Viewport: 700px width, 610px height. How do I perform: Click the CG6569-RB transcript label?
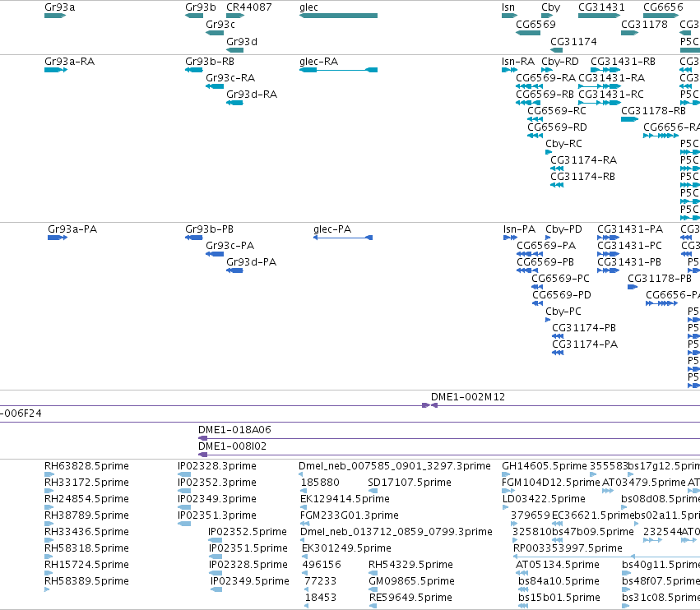[x=545, y=95]
